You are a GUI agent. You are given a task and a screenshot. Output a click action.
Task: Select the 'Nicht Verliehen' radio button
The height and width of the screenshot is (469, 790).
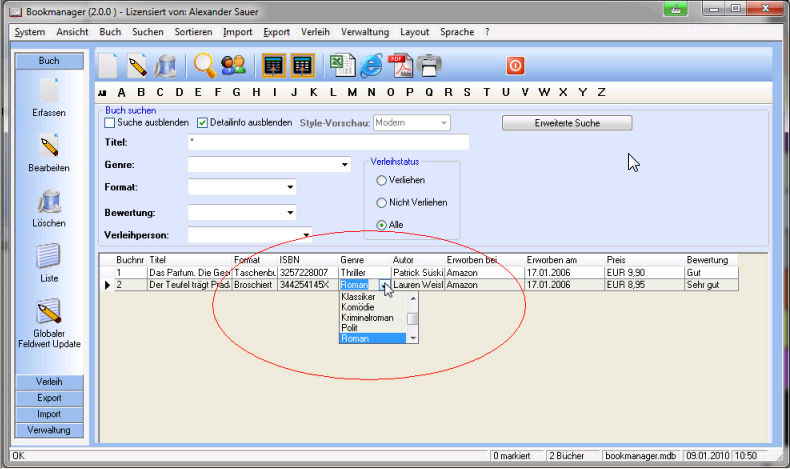click(x=381, y=202)
